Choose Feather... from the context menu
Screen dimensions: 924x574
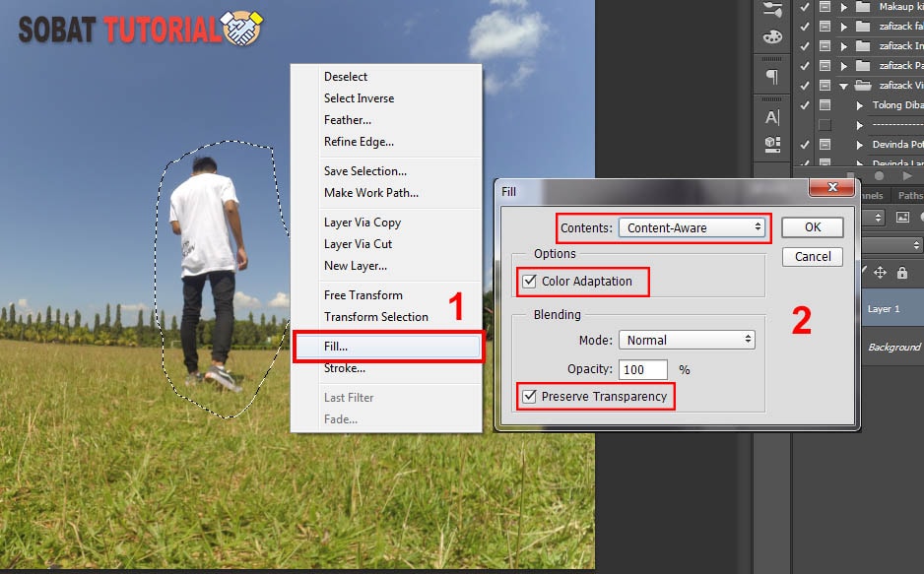click(x=386, y=120)
